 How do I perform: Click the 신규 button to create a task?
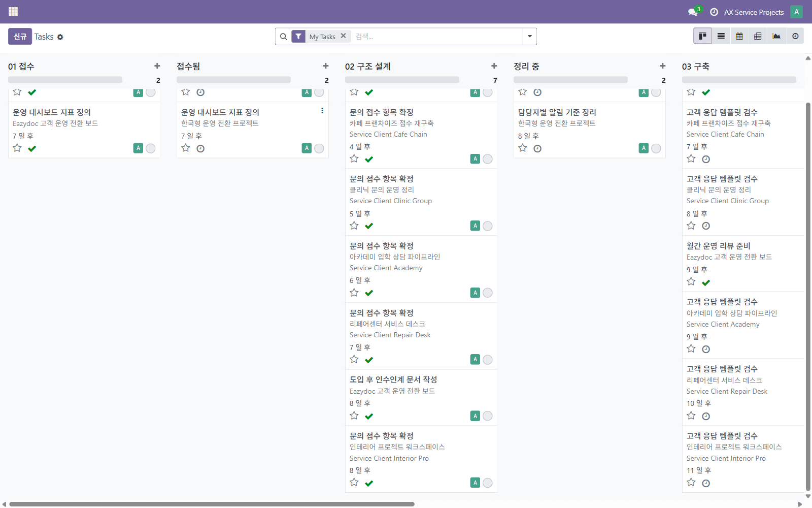[20, 36]
